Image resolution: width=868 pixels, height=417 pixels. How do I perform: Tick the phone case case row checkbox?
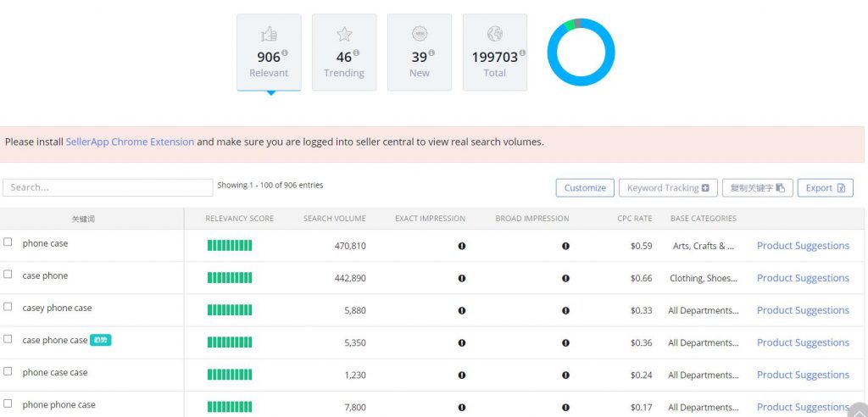coord(8,371)
